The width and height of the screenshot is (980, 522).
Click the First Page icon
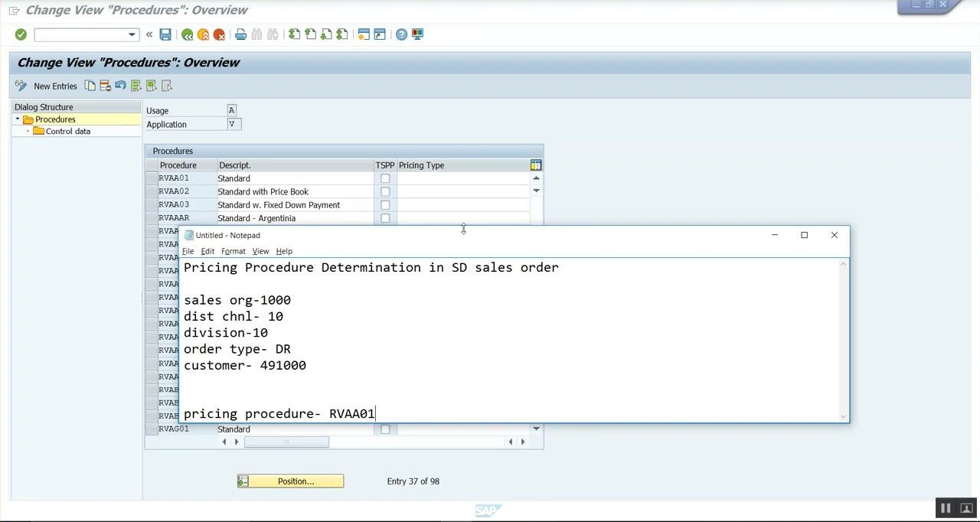coord(294,34)
